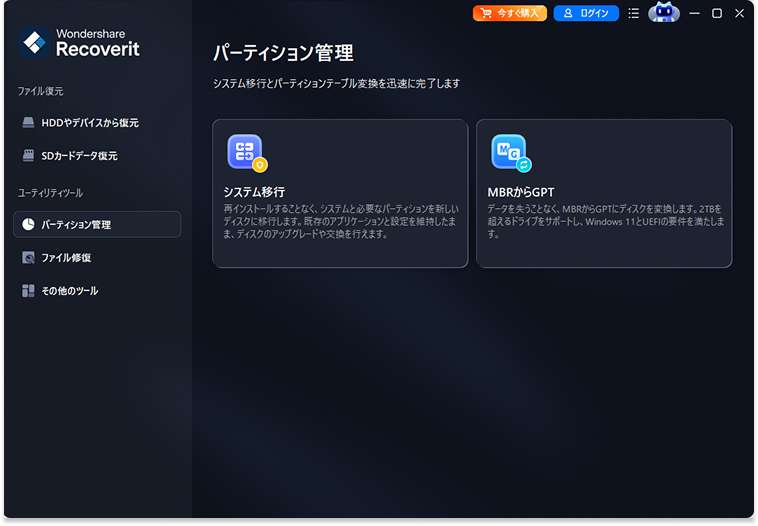
Task: Click the ログイン button
Action: click(x=586, y=14)
